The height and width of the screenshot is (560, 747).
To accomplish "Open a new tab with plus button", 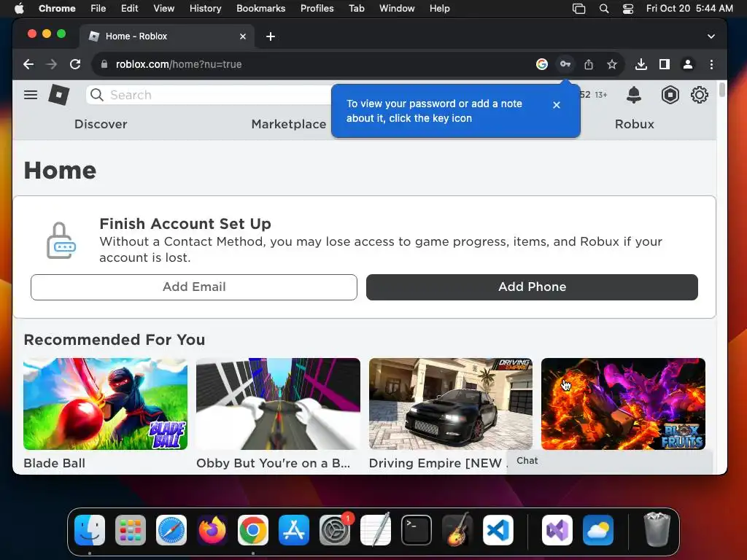I will point(271,36).
